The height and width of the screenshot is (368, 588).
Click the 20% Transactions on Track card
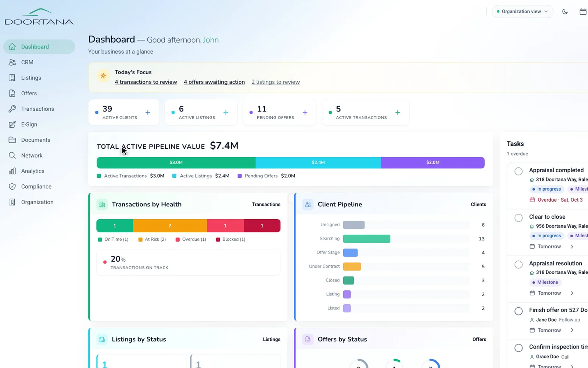188,262
